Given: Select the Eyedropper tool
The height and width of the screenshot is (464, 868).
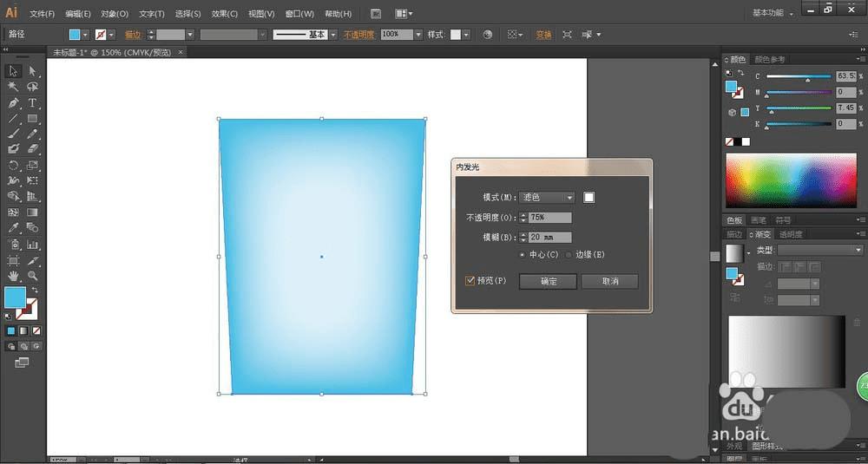Looking at the screenshot, I should tap(13, 227).
